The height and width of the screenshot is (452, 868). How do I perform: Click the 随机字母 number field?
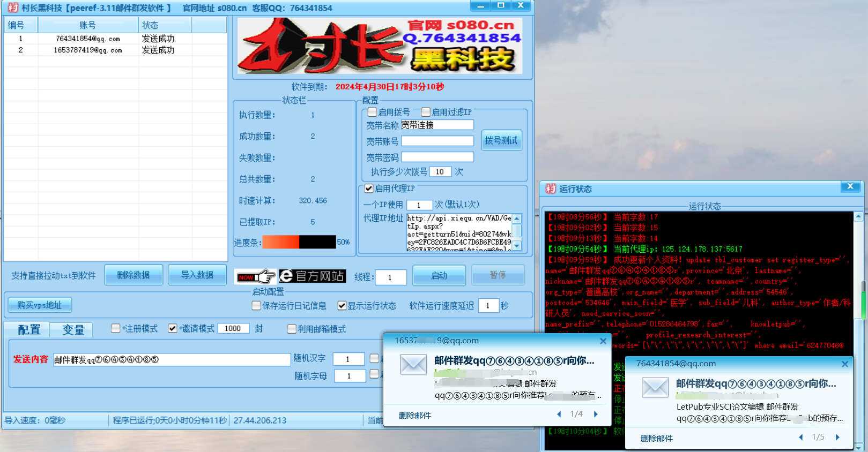pos(350,376)
